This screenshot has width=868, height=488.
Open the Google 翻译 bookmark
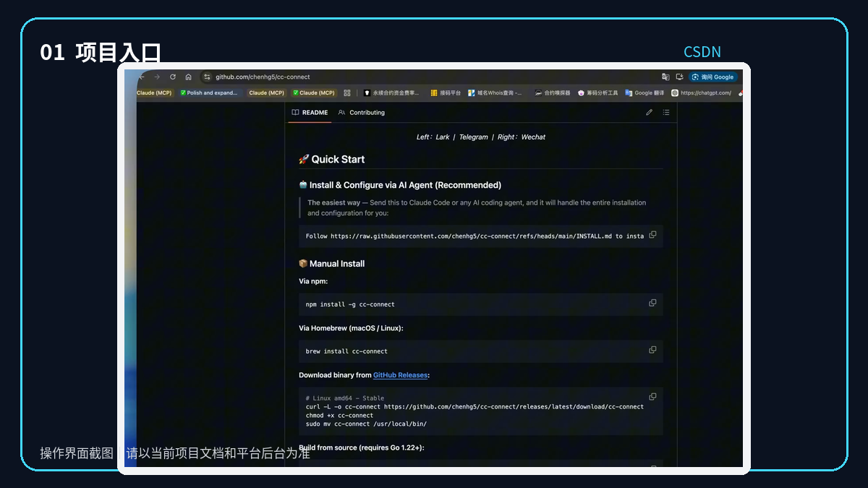point(644,93)
